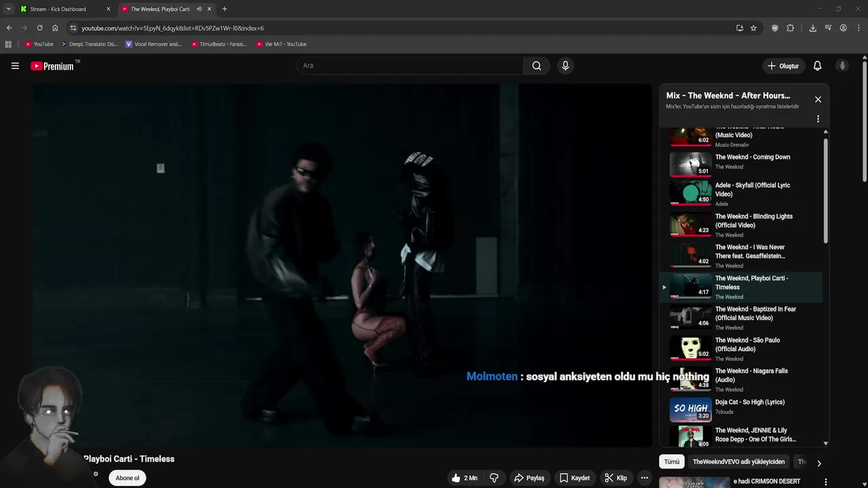
Task: Select The Weeknd, Playboi Carti - Timeless entry
Action: (x=741, y=287)
